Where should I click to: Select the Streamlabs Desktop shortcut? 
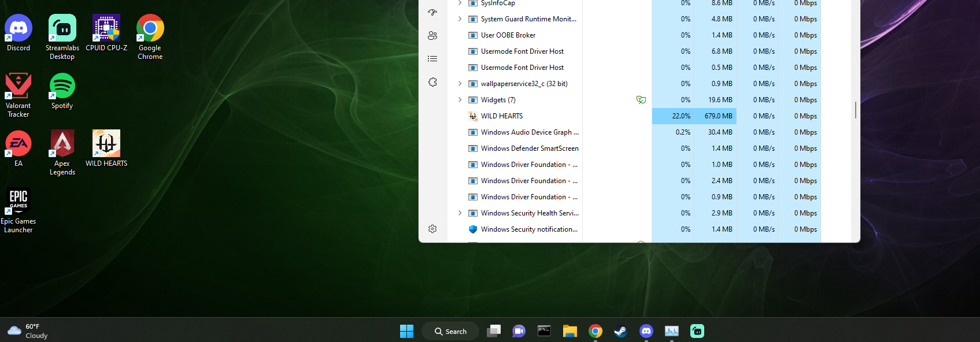point(62,37)
